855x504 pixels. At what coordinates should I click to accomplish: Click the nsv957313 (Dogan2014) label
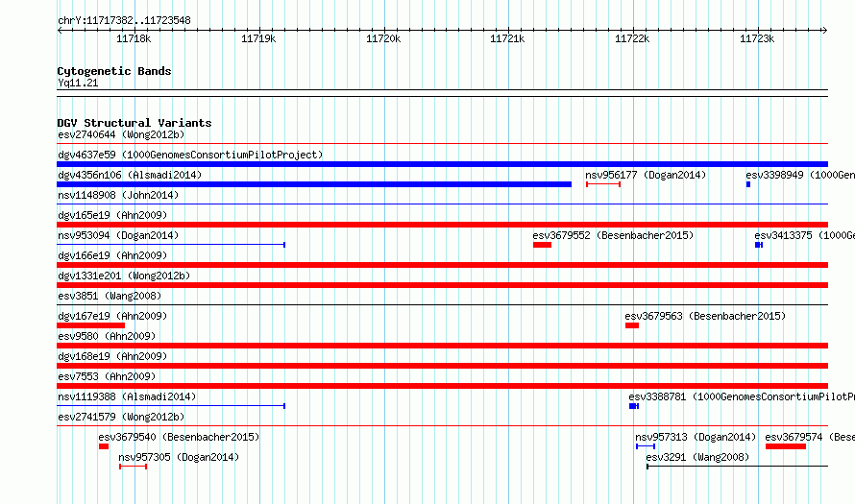point(696,437)
